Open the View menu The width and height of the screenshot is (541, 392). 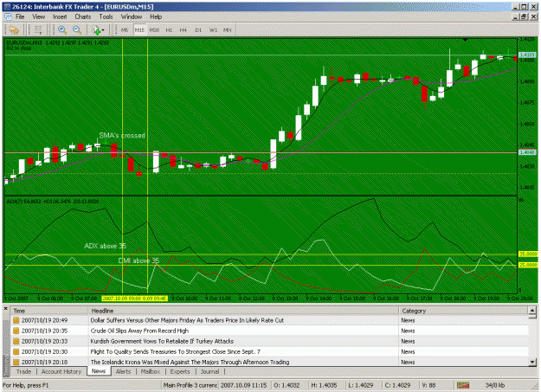click(x=38, y=17)
